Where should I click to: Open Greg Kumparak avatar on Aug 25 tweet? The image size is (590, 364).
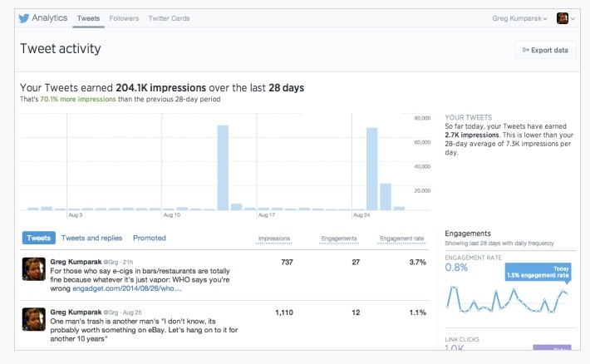tap(33, 319)
